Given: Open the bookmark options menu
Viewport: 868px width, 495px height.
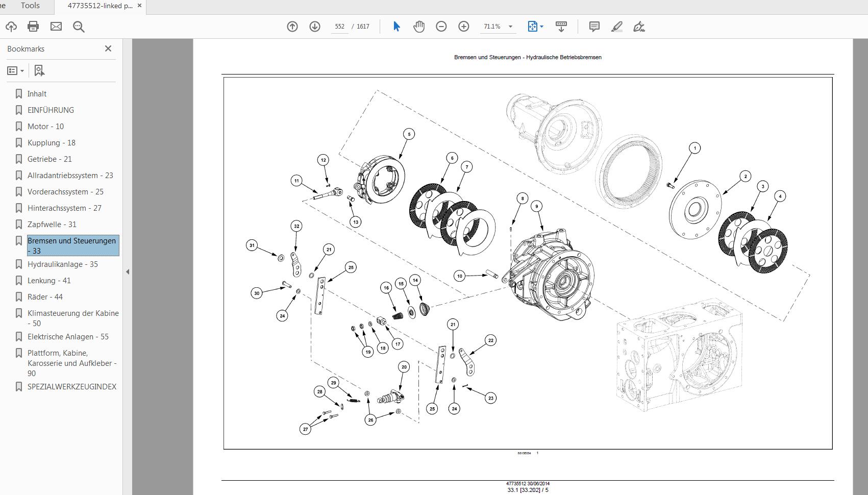Looking at the screenshot, I should 15,70.
